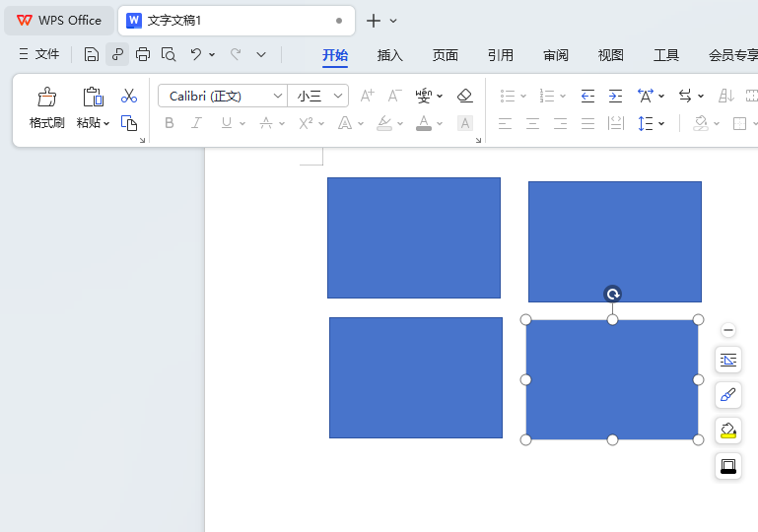Expand the Paste (粘贴) dropdown arrow

pos(106,124)
